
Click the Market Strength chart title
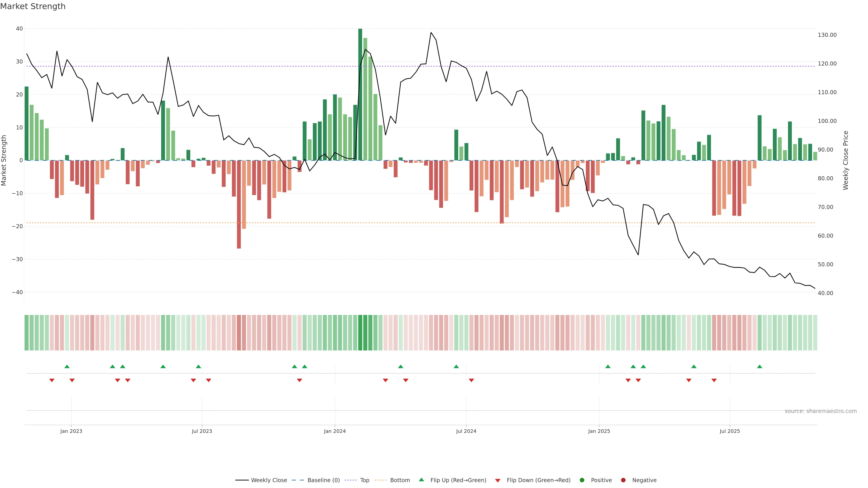33,6
